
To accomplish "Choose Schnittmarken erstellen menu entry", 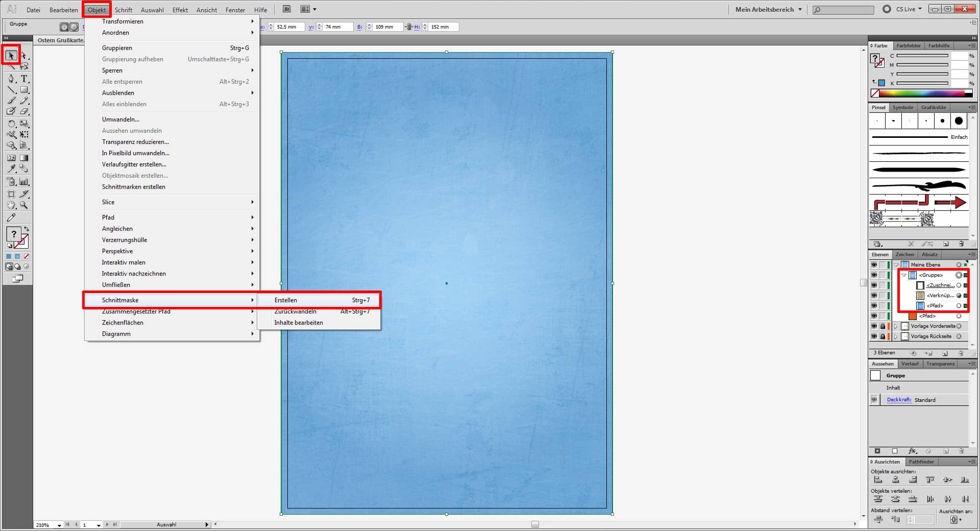I will pos(134,187).
